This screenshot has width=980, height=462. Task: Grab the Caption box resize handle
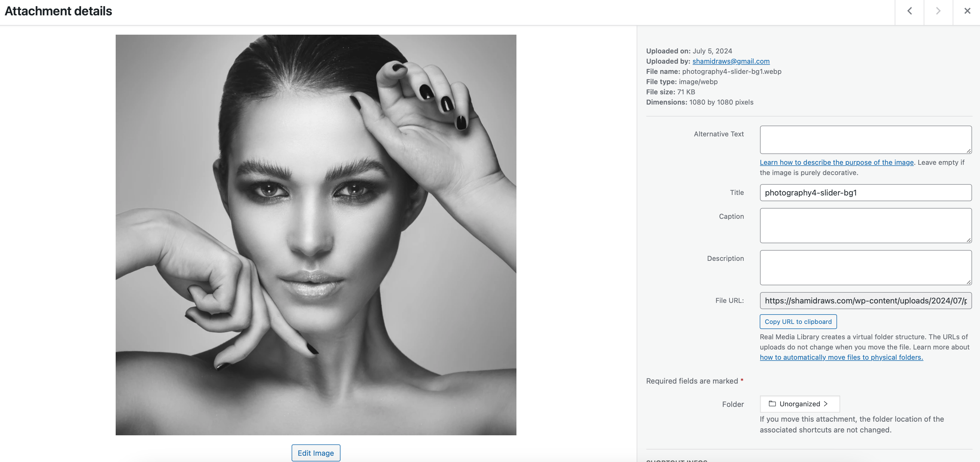pos(969,240)
